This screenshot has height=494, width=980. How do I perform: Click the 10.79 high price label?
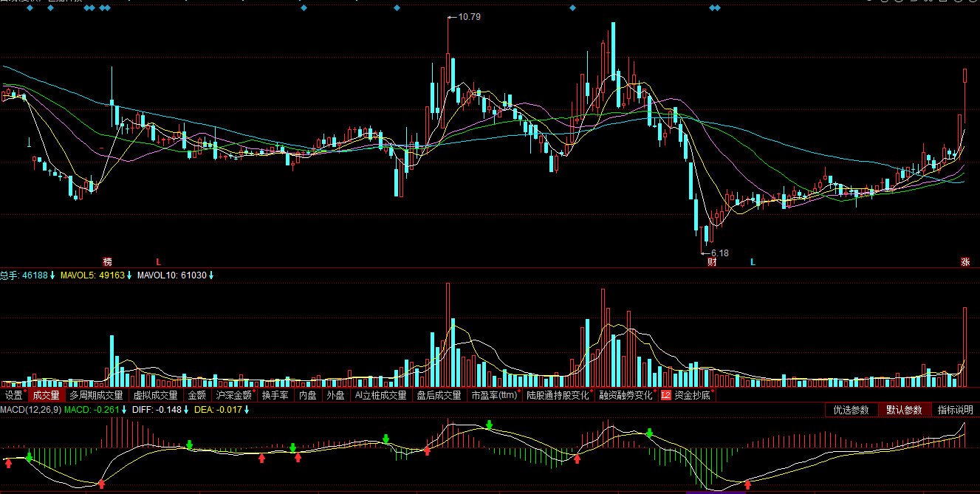coord(470,16)
